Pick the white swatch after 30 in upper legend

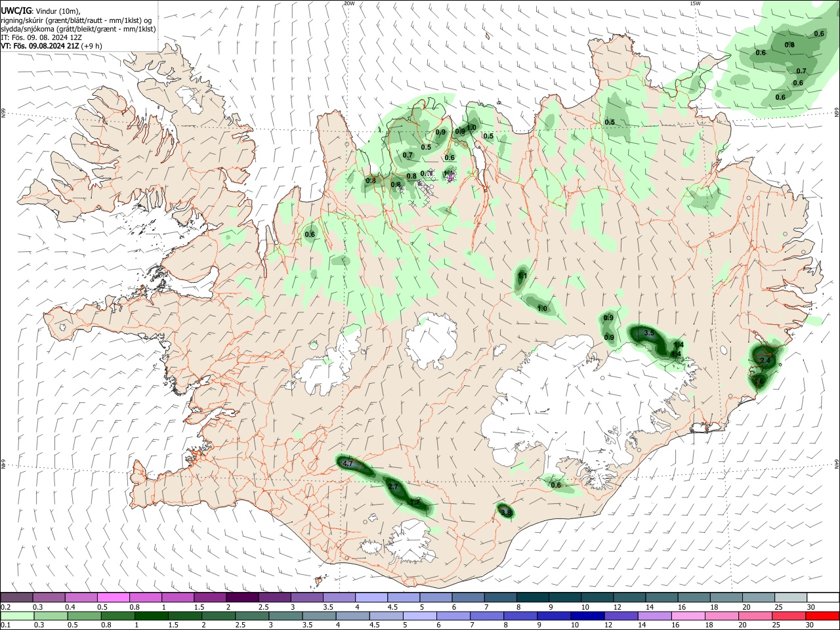(823, 597)
